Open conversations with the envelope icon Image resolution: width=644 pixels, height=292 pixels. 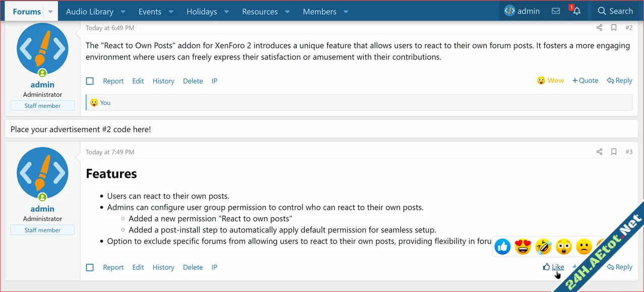pyautogui.click(x=555, y=11)
